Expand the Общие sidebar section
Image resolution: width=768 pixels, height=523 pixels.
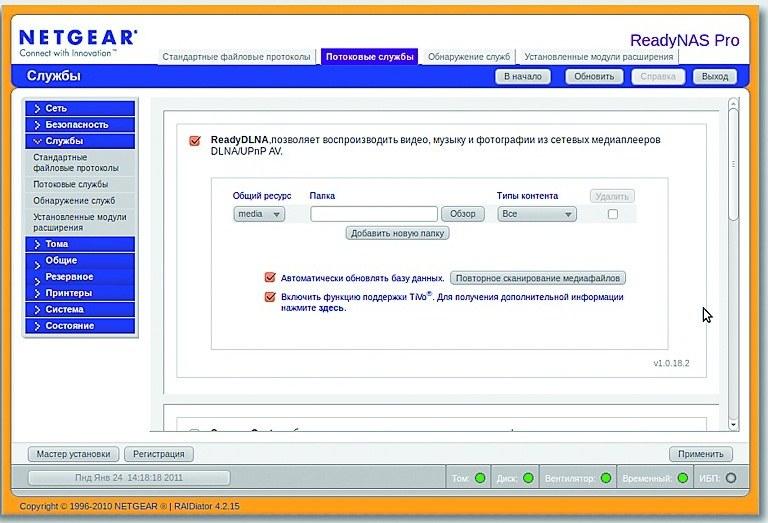(x=80, y=261)
